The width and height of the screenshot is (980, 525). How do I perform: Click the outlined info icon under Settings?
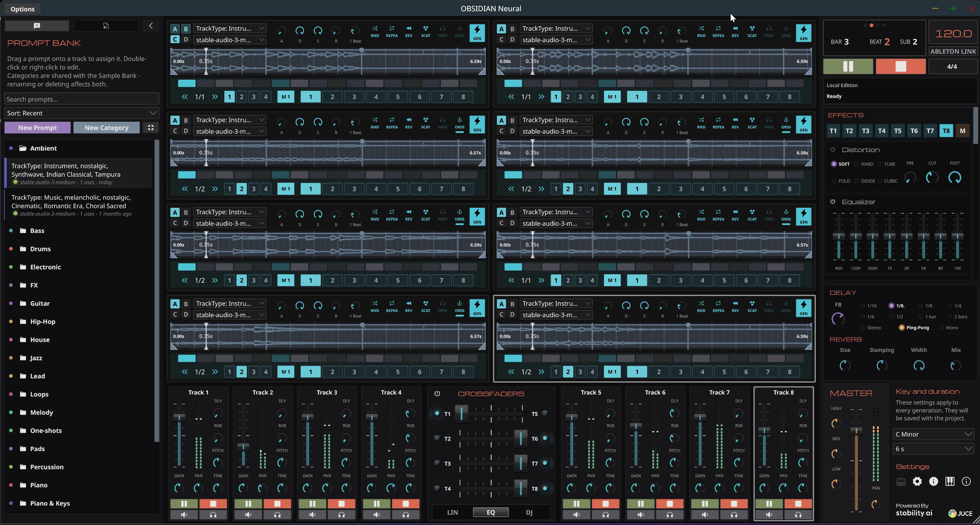tap(966, 482)
